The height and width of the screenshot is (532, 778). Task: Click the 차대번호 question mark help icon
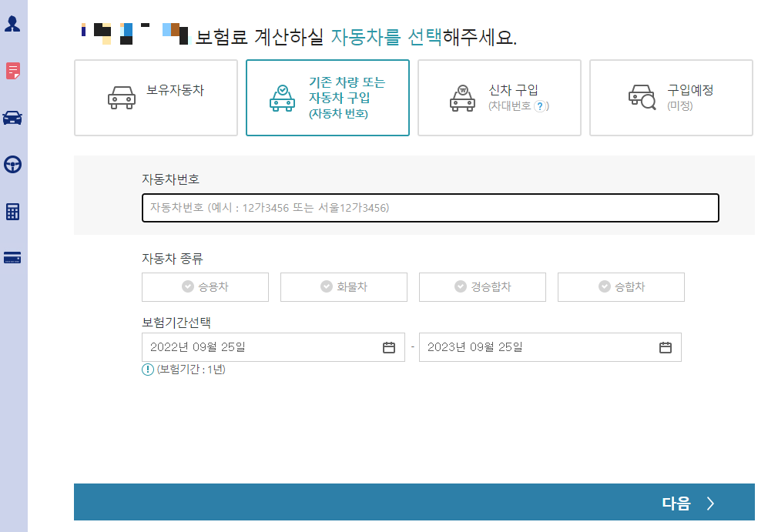[x=540, y=106]
